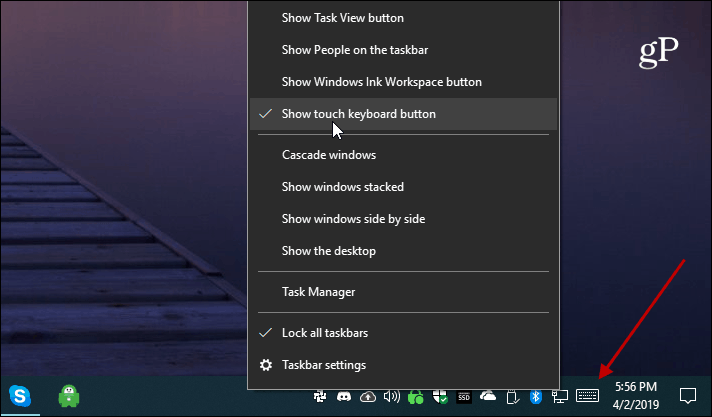This screenshot has width=712, height=417.
Task: Open the Bluetooth tray icon
Action: tap(536, 397)
